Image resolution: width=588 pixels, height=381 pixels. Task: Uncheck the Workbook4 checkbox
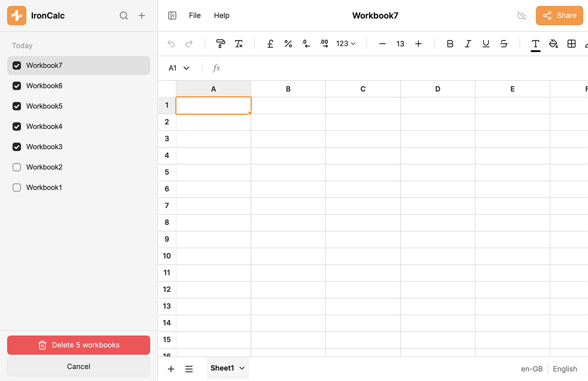(x=17, y=126)
